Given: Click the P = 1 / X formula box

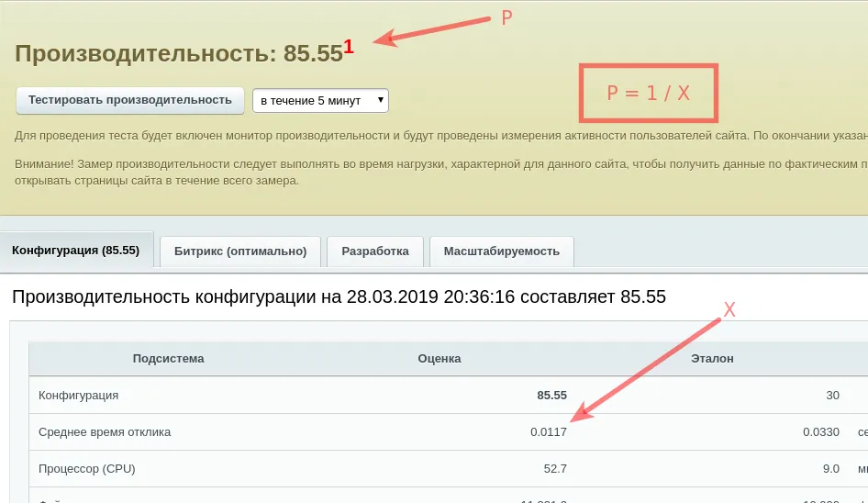Looking at the screenshot, I should coord(648,93).
